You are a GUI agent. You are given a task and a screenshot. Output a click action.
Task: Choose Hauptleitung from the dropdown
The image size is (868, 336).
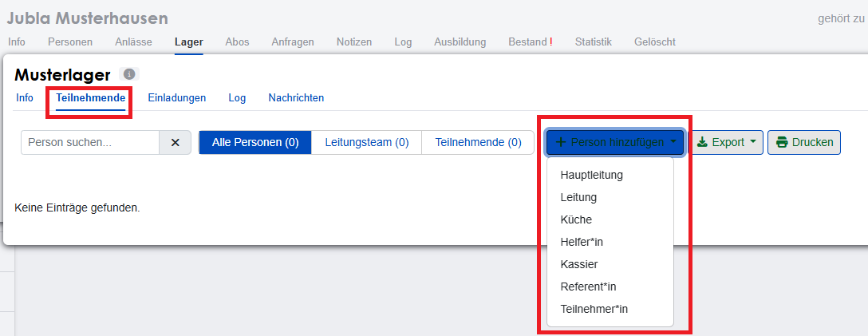point(592,175)
